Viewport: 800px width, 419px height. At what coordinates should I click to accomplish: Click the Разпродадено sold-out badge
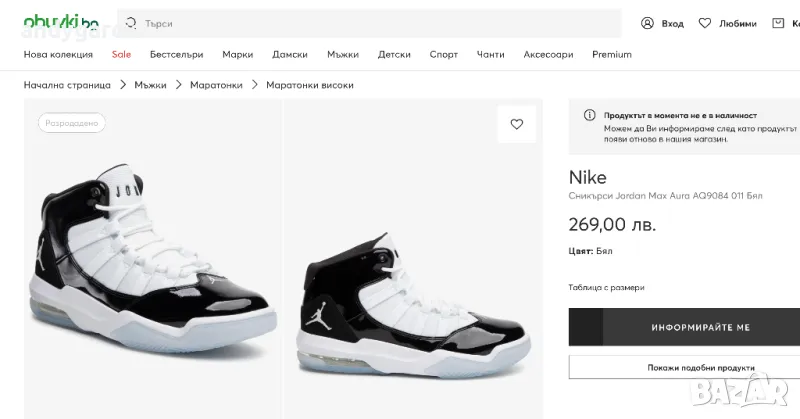coord(72,123)
